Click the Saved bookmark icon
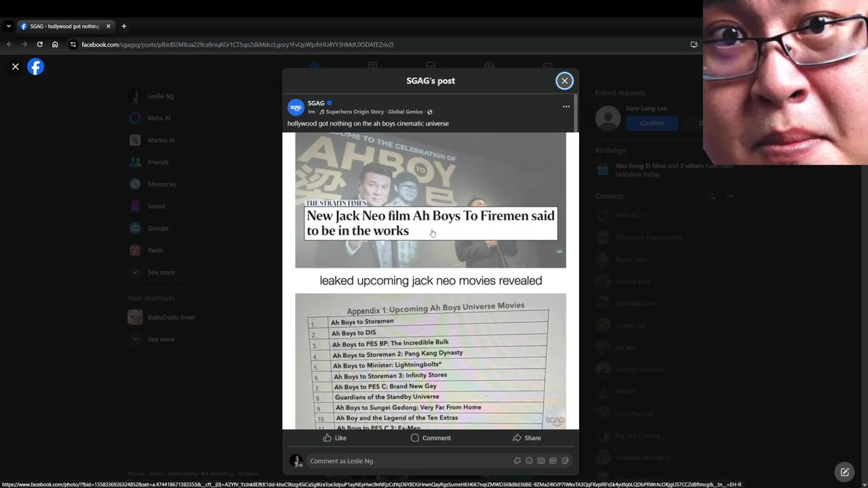 point(135,206)
